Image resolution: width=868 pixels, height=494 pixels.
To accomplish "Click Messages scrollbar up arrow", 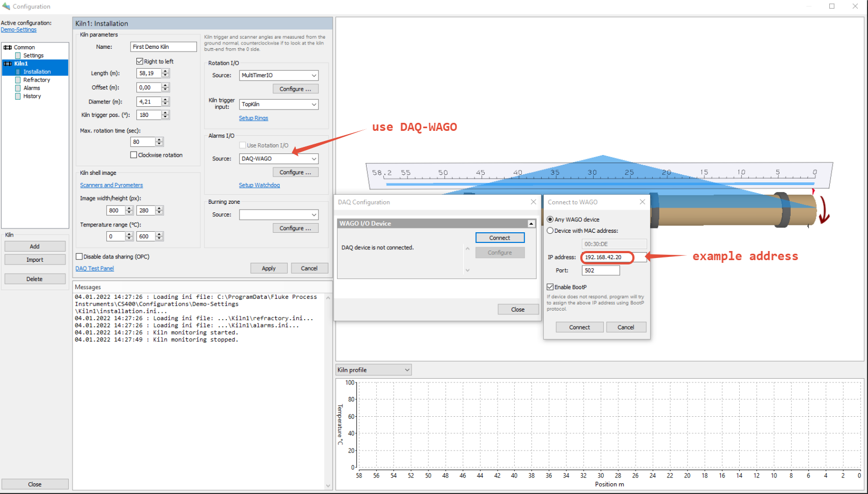I will click(328, 298).
